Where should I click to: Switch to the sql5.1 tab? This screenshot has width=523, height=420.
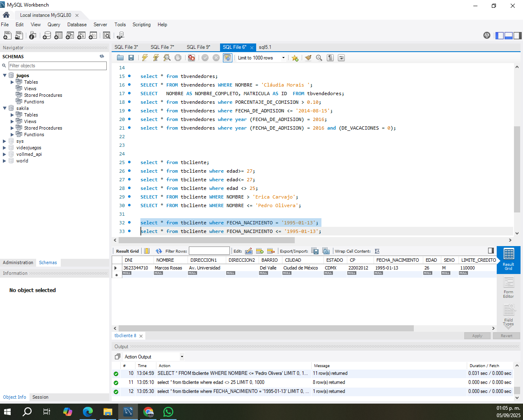pos(265,47)
